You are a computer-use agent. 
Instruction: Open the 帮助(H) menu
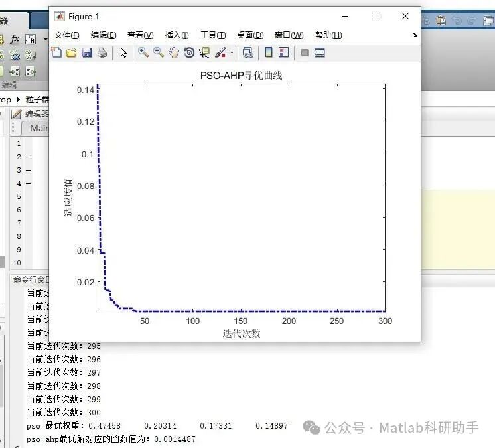click(x=328, y=35)
